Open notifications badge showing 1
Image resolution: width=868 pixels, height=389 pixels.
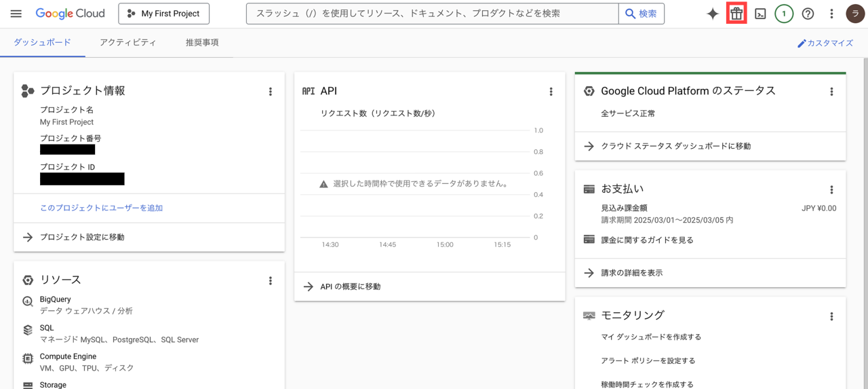[x=784, y=14]
